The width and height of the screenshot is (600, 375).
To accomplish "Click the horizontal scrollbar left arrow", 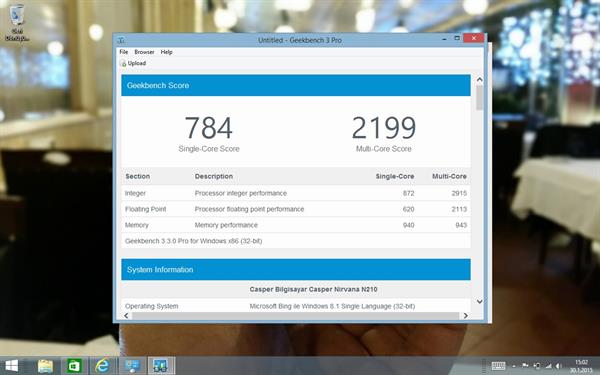I will point(126,316).
